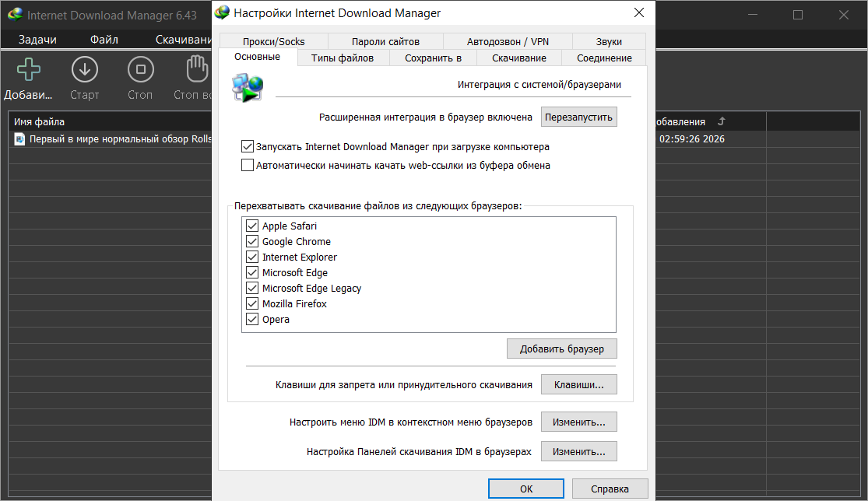Image resolution: width=868 pixels, height=501 pixels.
Task: Click the Клавиши... button
Action: (578, 385)
